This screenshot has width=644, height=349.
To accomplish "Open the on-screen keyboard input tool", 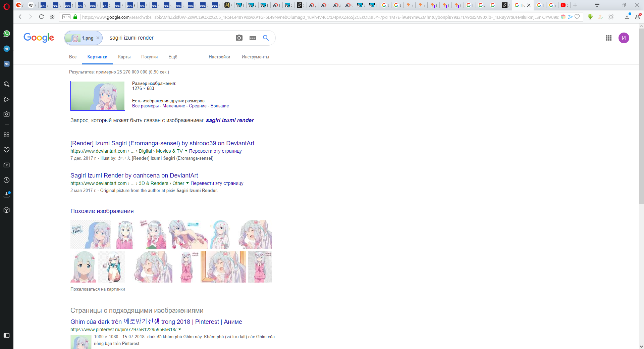I will click(x=253, y=38).
